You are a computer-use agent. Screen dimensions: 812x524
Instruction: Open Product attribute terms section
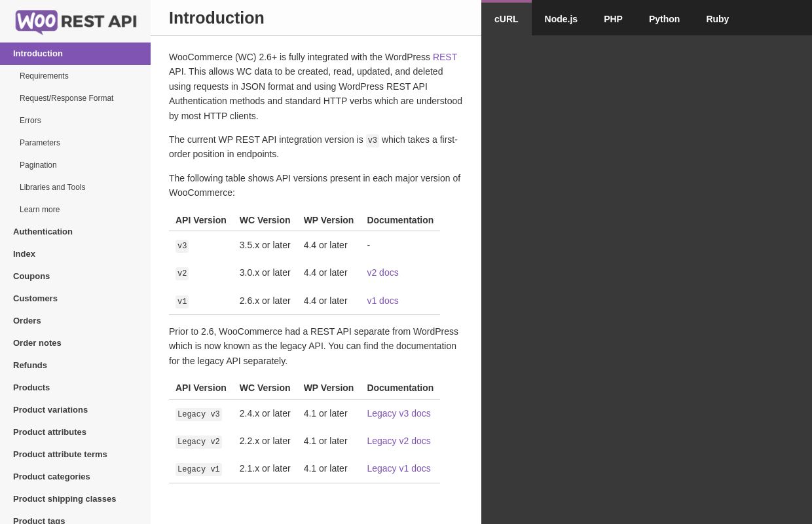(x=75, y=455)
